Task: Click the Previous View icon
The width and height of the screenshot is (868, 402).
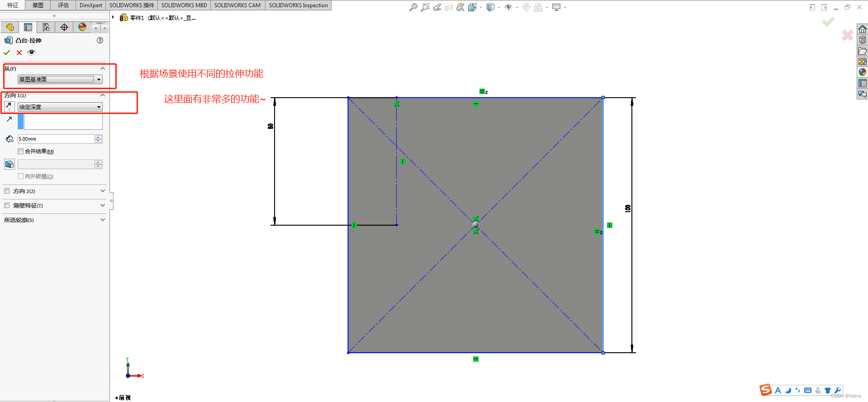Action: (x=437, y=7)
